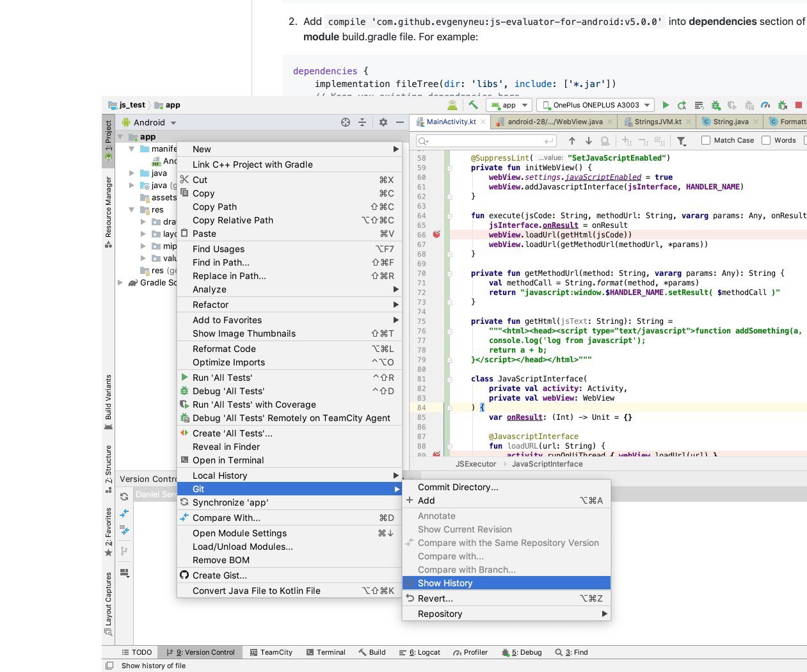807x672 pixels.
Task: Open the Repository submenu
Action: (506, 614)
